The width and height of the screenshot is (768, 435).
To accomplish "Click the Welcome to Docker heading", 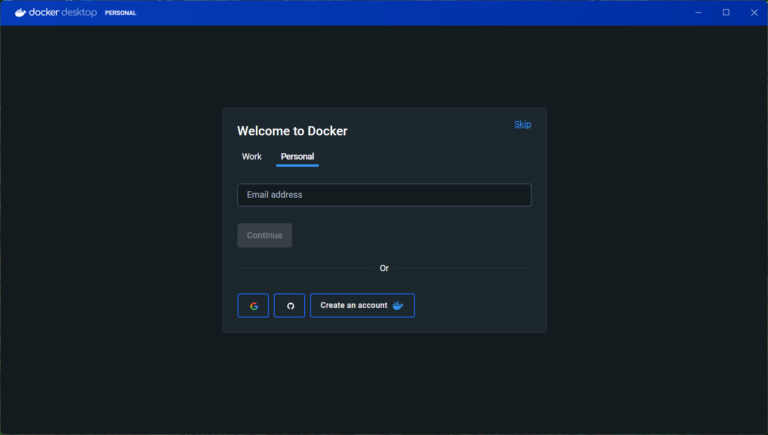I will 292,131.
